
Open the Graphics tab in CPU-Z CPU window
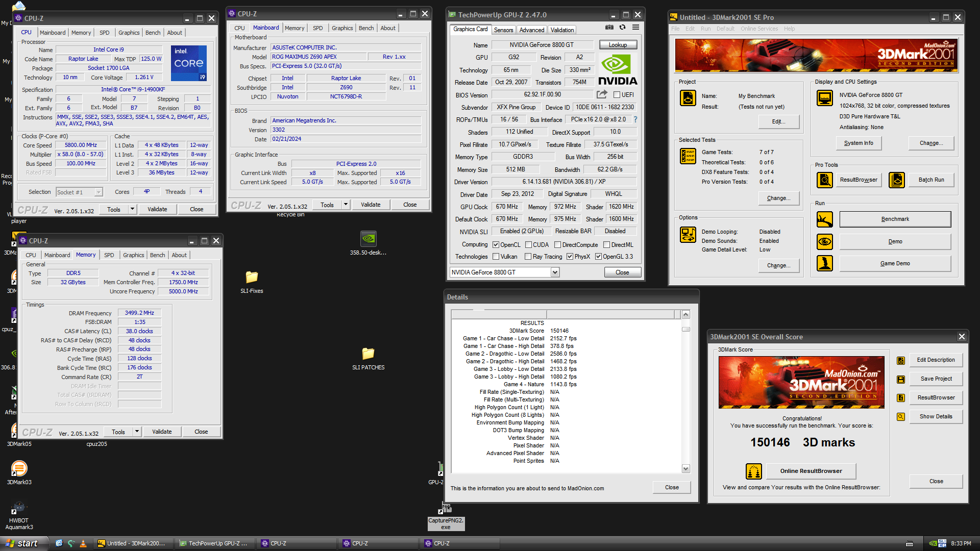coord(129,33)
